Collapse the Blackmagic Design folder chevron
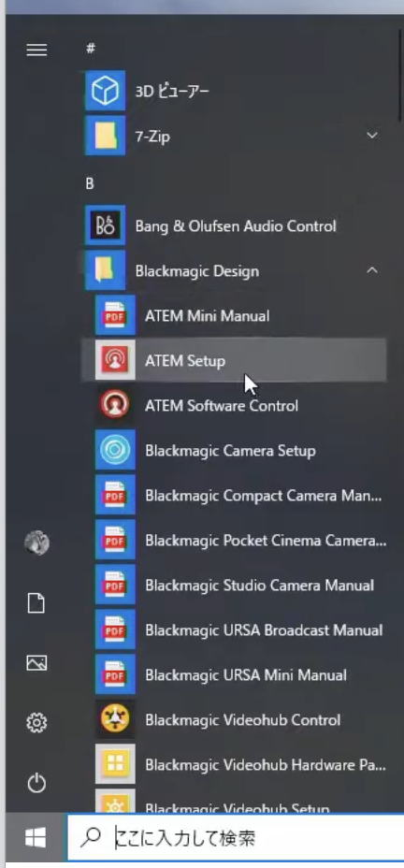 tap(372, 270)
